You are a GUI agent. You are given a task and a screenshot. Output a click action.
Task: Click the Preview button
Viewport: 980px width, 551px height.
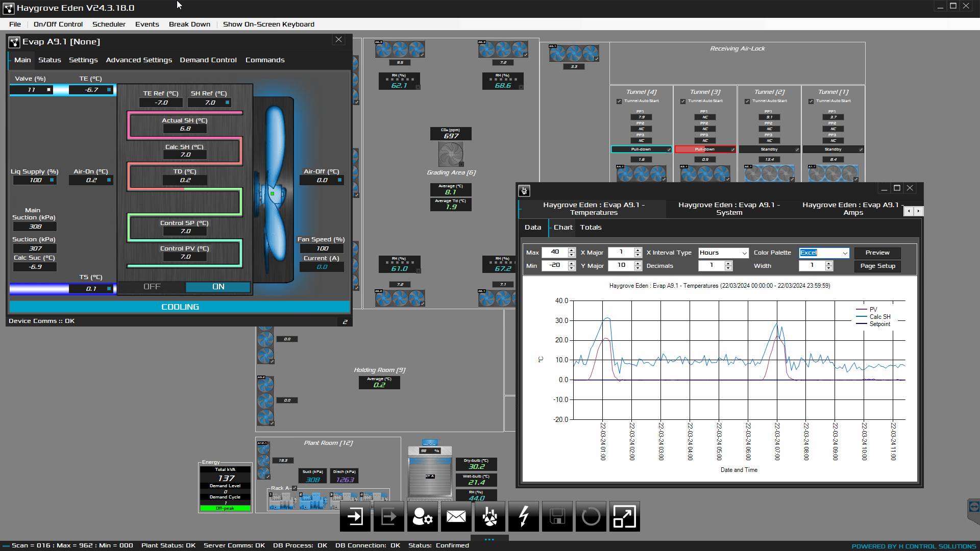point(877,253)
